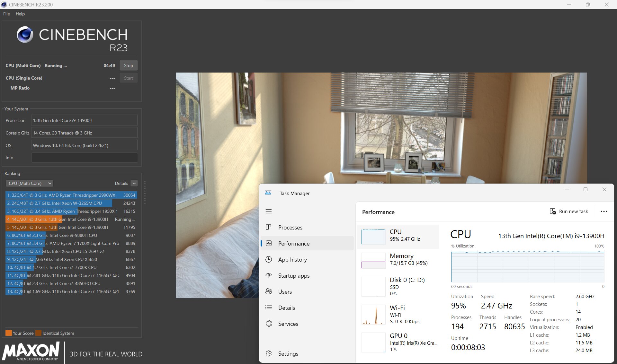Select the Users people icon

(x=269, y=291)
